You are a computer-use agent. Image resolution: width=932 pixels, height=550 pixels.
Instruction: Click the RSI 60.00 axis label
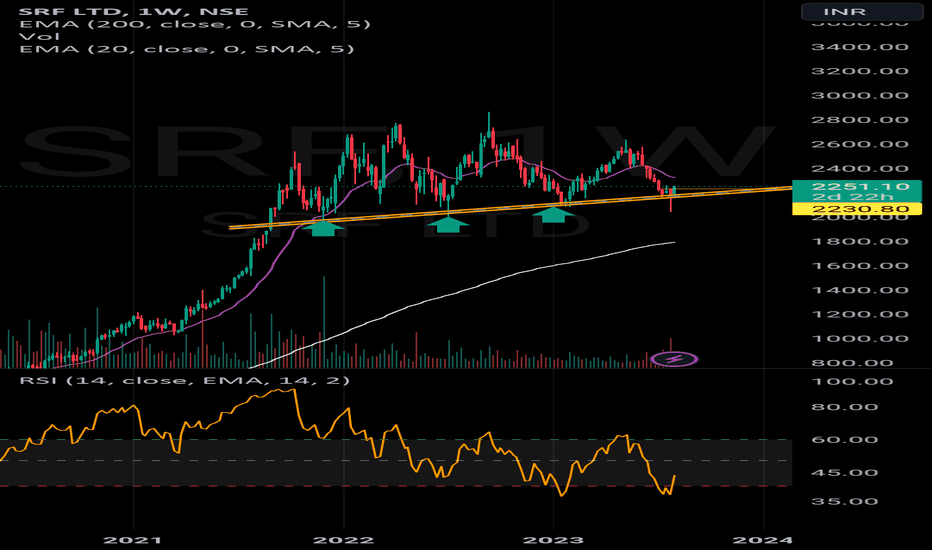click(x=845, y=440)
